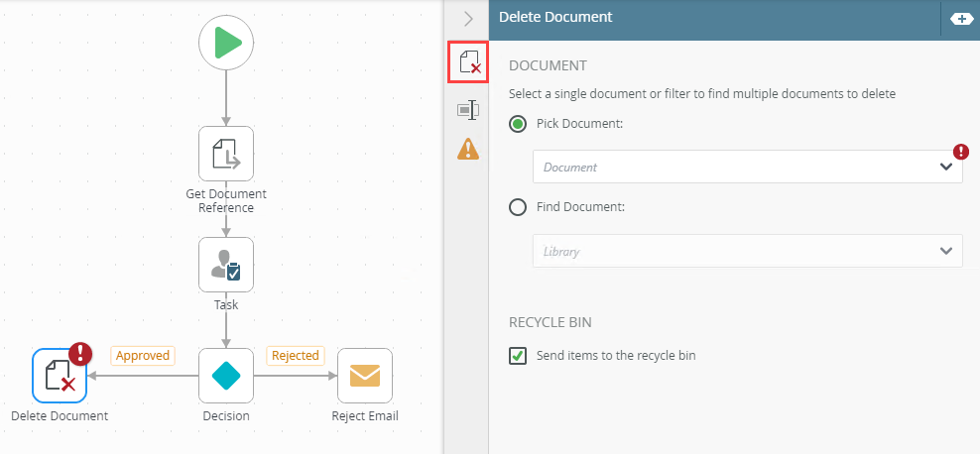Switch to the Delete Document configuration tab
Screen dimensions: 980x454
[x=468, y=63]
